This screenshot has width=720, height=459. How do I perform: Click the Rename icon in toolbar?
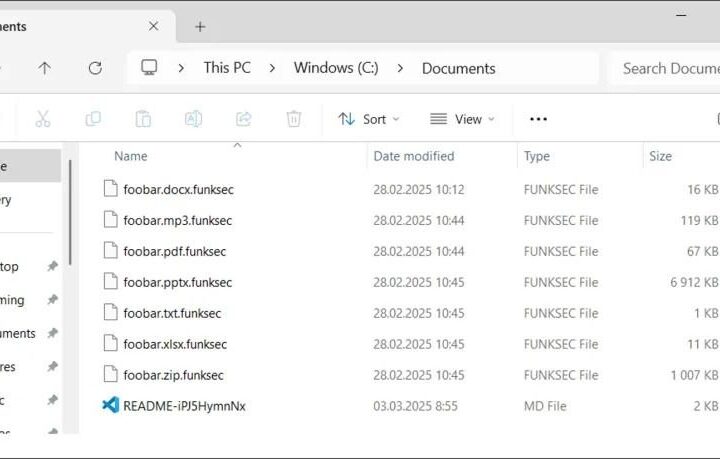(193, 119)
